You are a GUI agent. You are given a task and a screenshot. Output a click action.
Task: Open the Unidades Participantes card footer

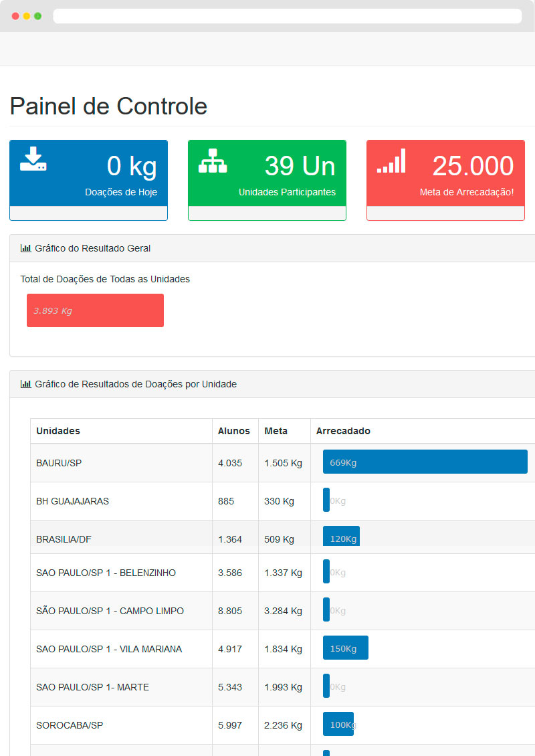click(x=267, y=213)
